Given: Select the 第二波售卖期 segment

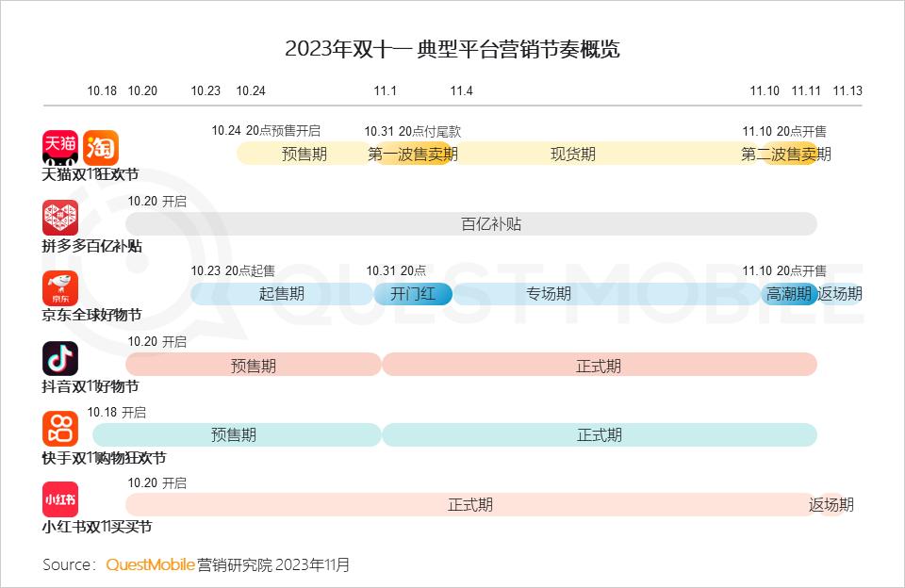Looking at the screenshot, I should click(789, 154).
